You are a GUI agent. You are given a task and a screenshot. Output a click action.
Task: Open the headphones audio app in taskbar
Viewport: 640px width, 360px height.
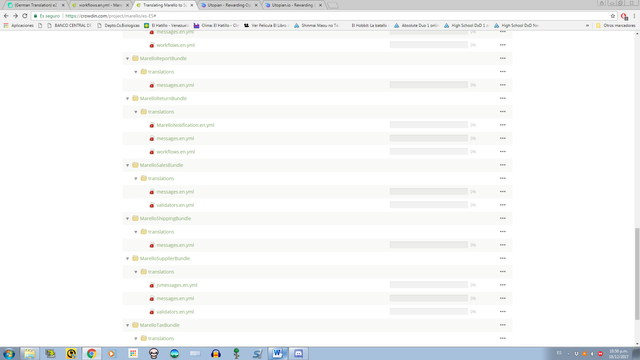tap(216, 353)
